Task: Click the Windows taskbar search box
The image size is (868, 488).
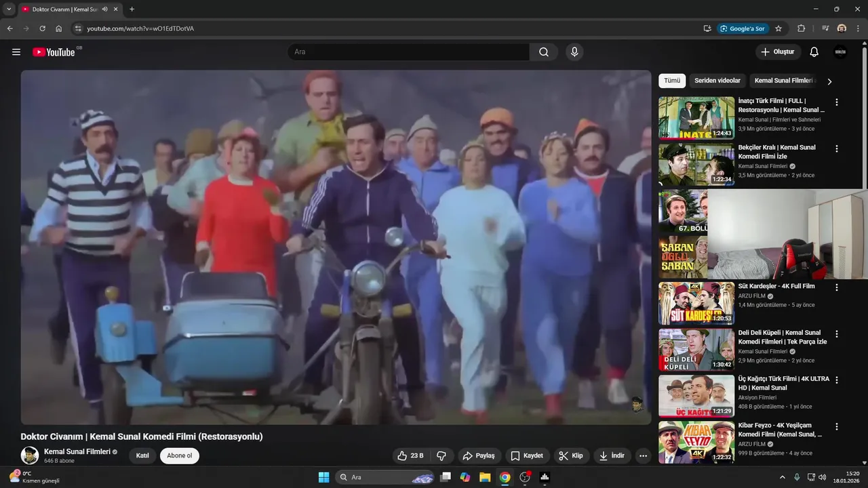Action: 385,477
